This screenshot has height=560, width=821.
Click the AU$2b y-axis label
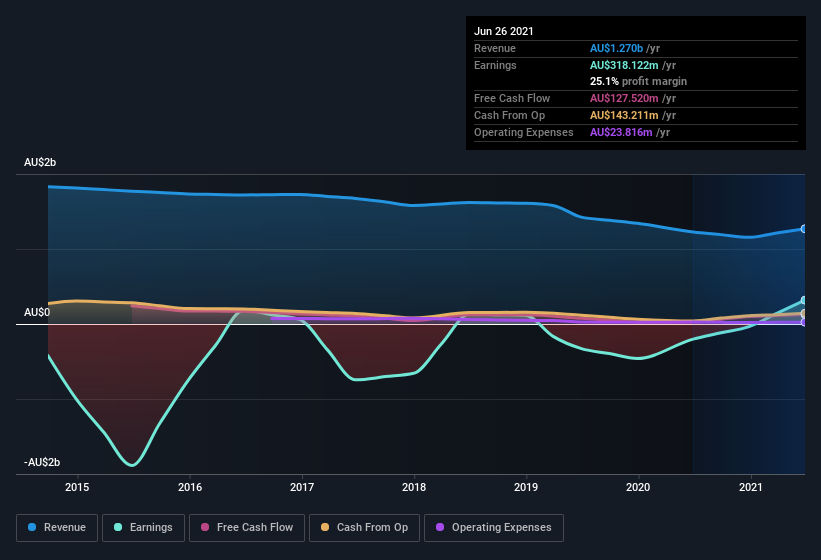tap(40, 162)
